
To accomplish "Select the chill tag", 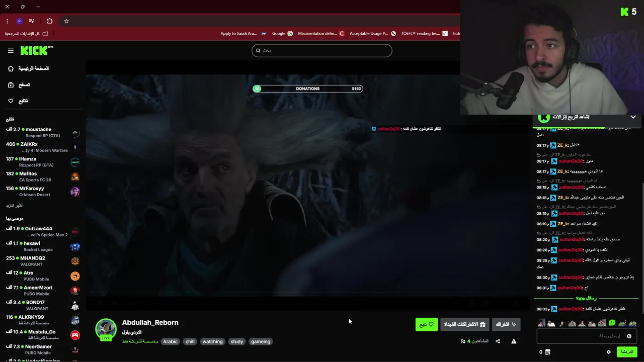I will point(190,341).
